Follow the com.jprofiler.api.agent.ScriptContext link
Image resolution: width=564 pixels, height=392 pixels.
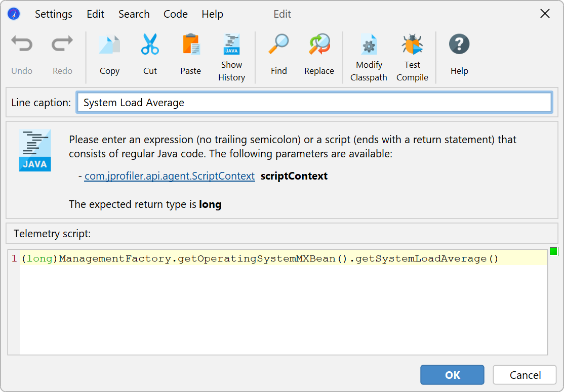point(170,176)
